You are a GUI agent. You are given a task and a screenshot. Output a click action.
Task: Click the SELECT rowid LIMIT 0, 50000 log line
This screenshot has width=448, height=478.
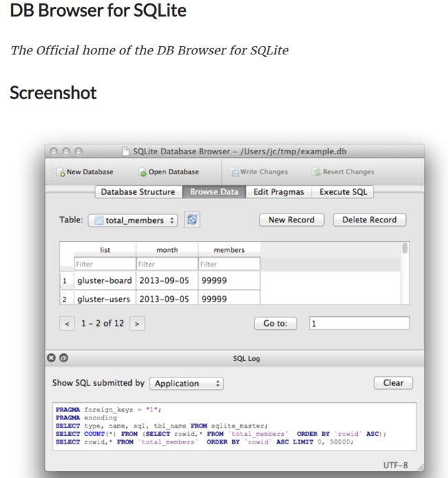(x=204, y=442)
